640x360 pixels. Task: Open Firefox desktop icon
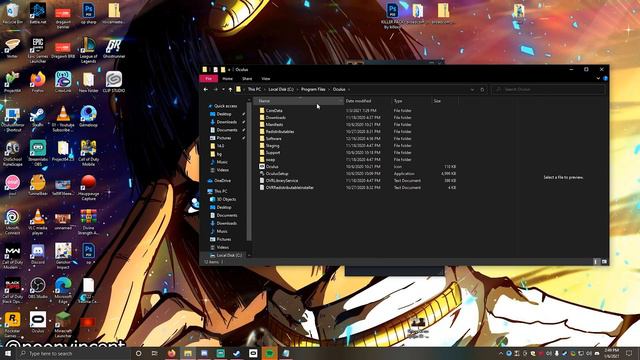[38, 82]
